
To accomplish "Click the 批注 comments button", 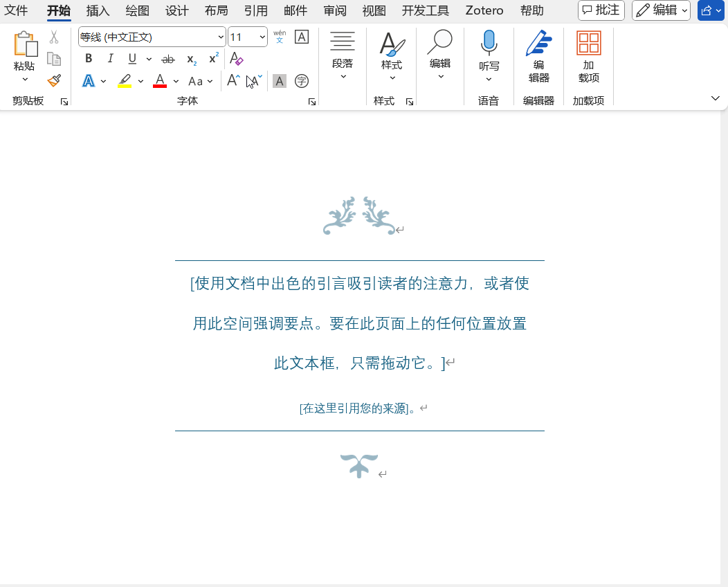I will point(601,10).
